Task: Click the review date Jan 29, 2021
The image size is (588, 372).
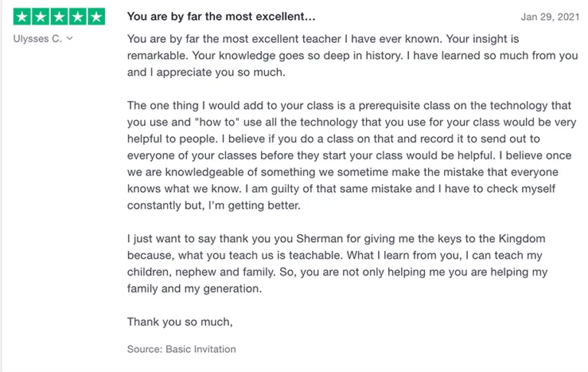Action: [x=550, y=17]
